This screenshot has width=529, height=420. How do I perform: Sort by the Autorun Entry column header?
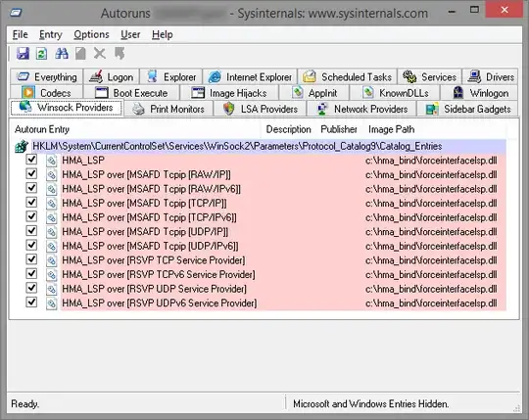(136, 129)
